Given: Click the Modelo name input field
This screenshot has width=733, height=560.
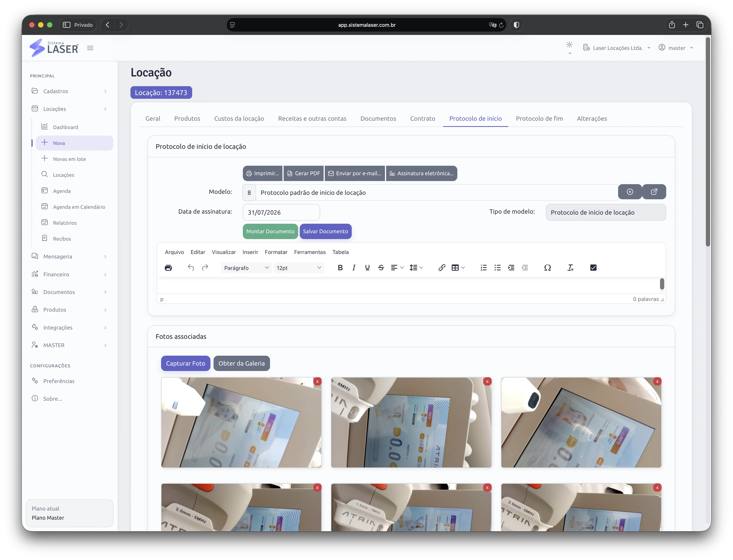Looking at the screenshot, I should pyautogui.click(x=437, y=193).
